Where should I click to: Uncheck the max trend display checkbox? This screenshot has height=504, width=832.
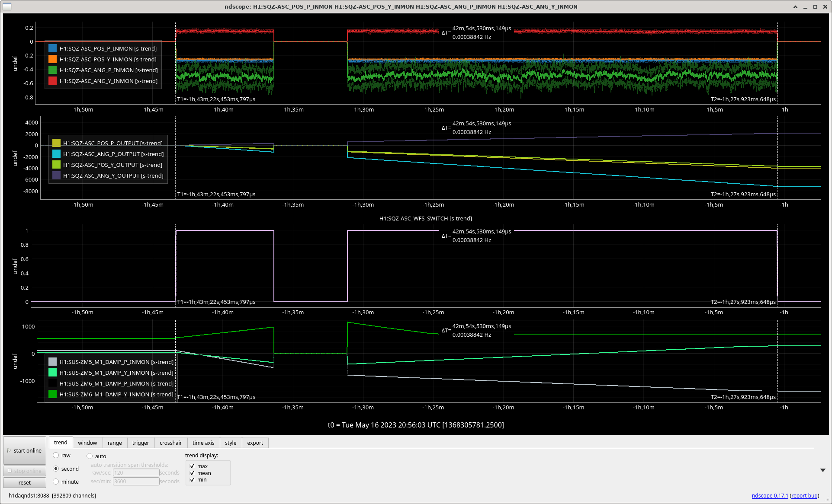[x=192, y=466]
